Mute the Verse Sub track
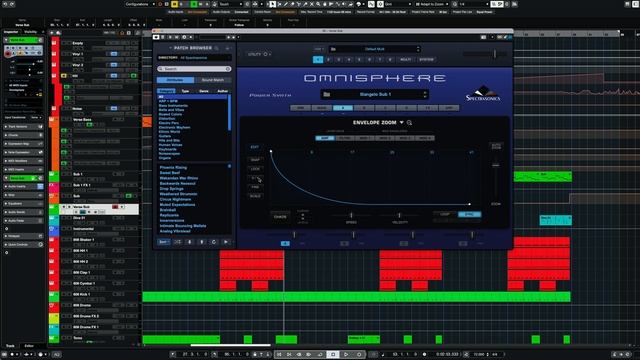The width and height of the screenshot is (640, 360). pos(64,207)
